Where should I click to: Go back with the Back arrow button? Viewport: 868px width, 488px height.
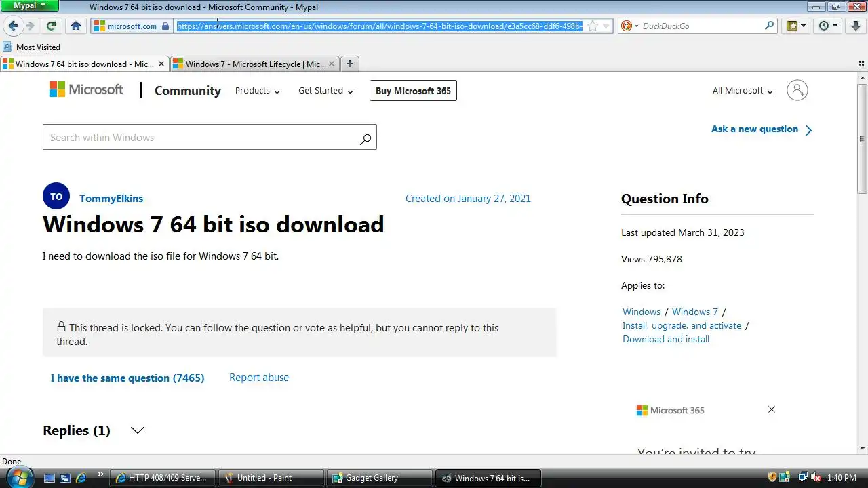[13, 26]
